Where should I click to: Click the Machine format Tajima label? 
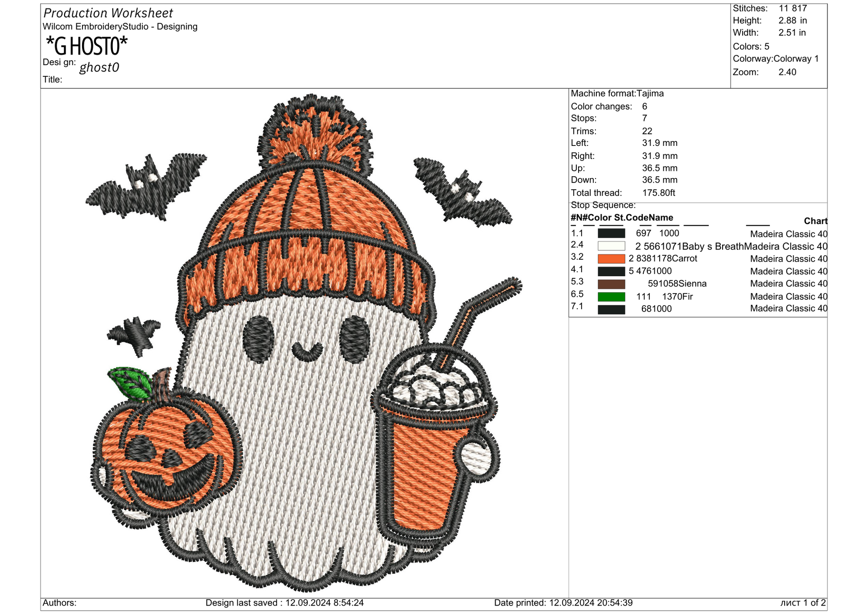[617, 94]
